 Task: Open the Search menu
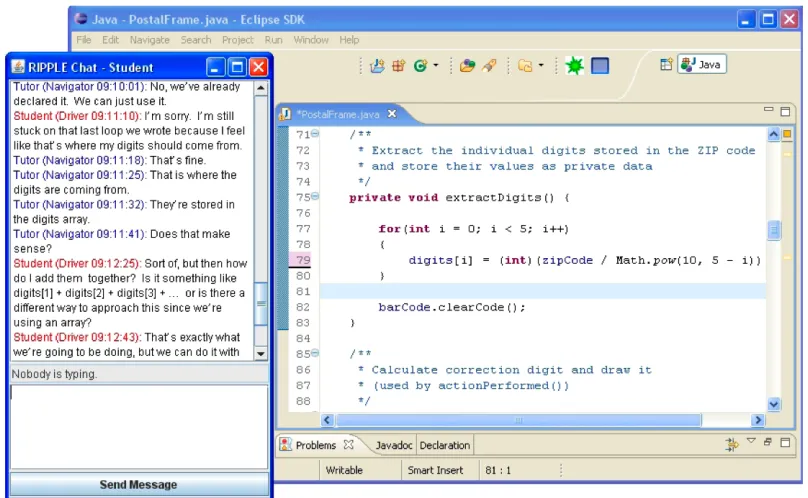pyautogui.click(x=196, y=40)
